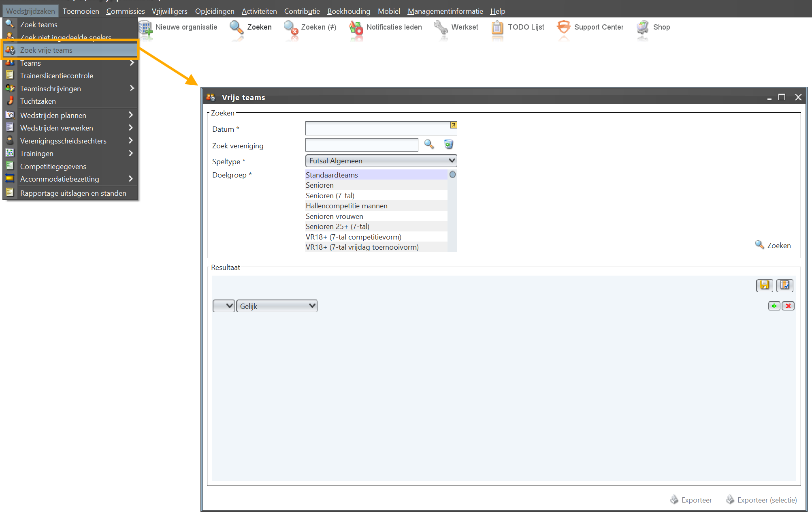Image resolution: width=812 pixels, height=520 pixels.
Task: Expand the Gelijk comparison dropdown
Action: pyautogui.click(x=277, y=306)
